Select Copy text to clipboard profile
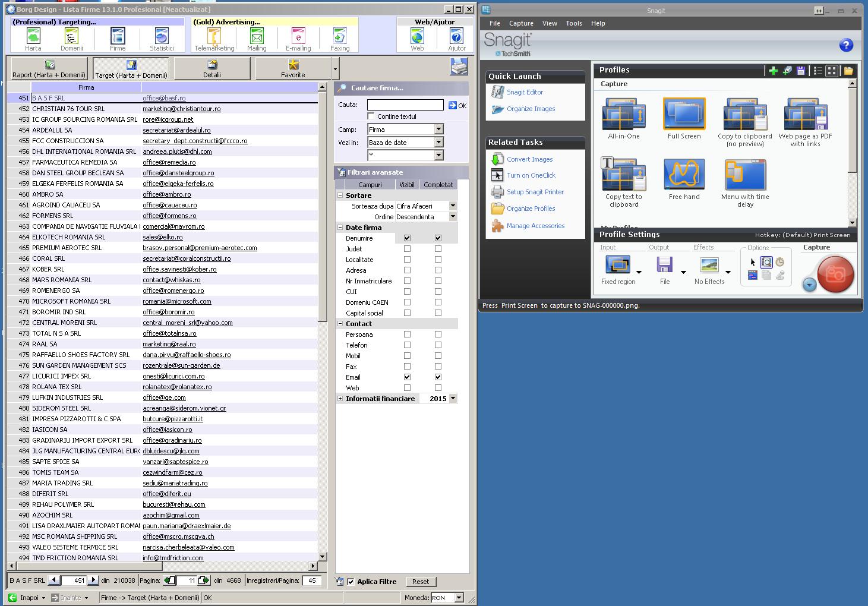This screenshot has height=606, width=868. [624, 183]
